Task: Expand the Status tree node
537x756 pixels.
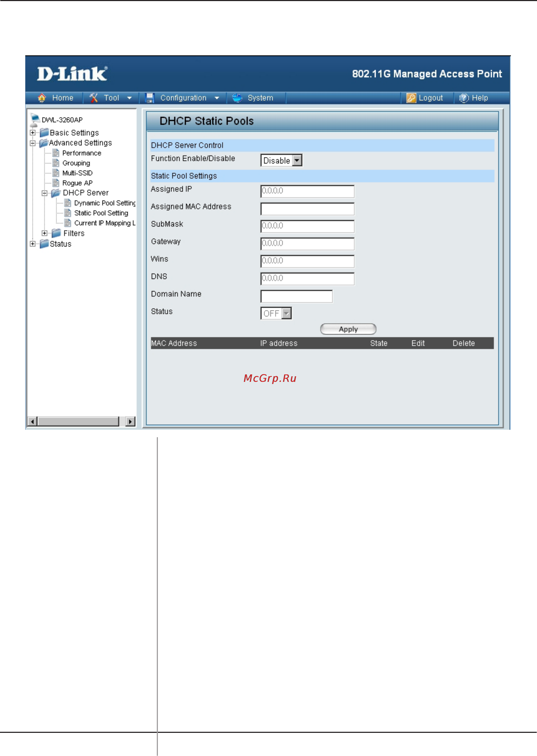Action: point(32,244)
